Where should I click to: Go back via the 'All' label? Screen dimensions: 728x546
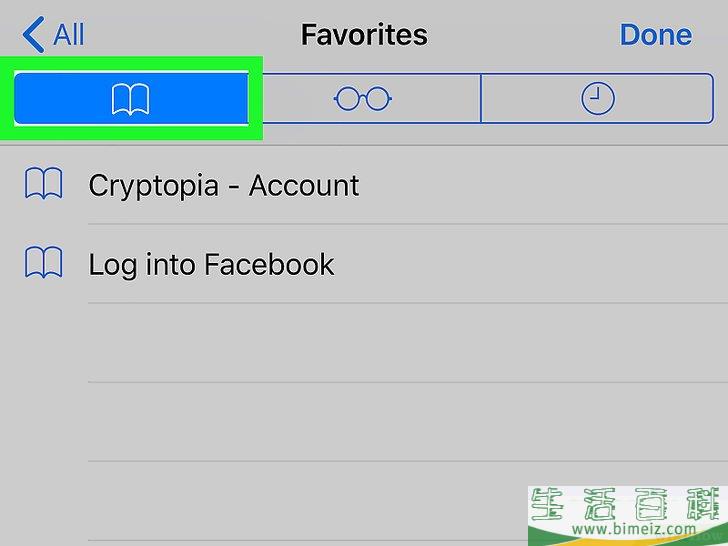[x=69, y=35]
